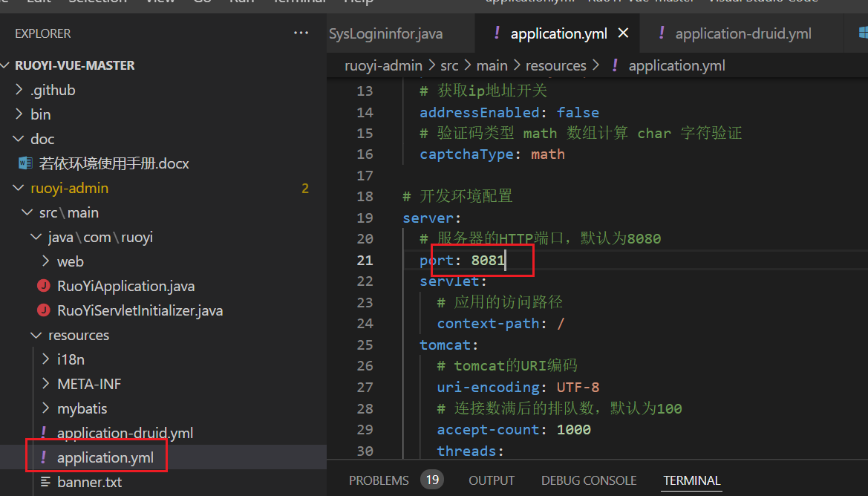Click RuoYiApplication.java red Java icon
The height and width of the screenshot is (496, 868).
(44, 286)
